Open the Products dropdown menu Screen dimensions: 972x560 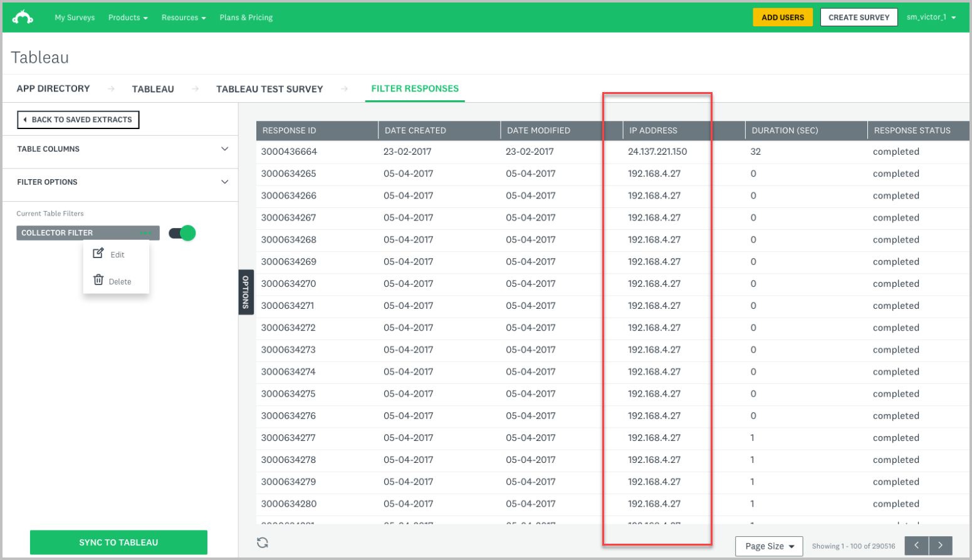tap(128, 18)
